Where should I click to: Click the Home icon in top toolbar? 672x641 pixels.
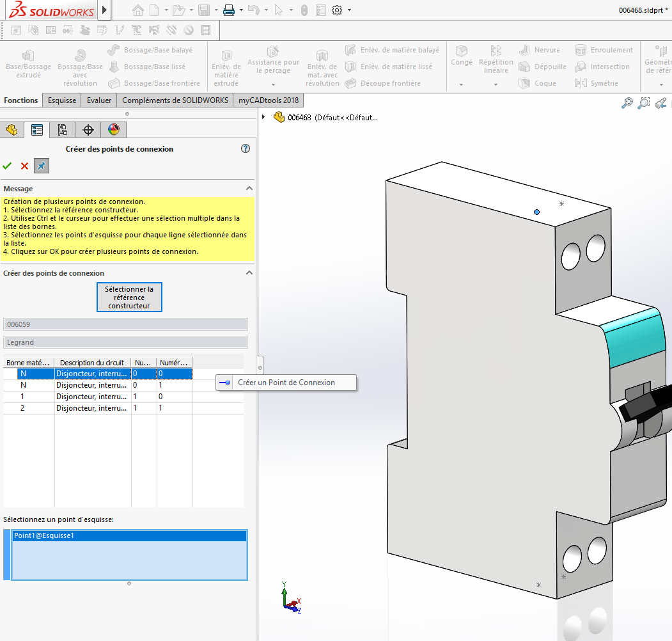tap(137, 10)
